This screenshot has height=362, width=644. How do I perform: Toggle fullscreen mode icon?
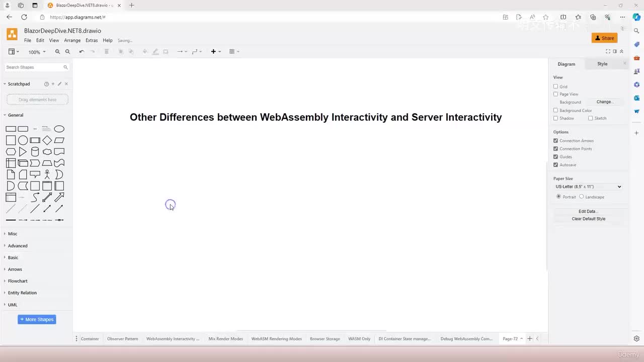coord(608,51)
